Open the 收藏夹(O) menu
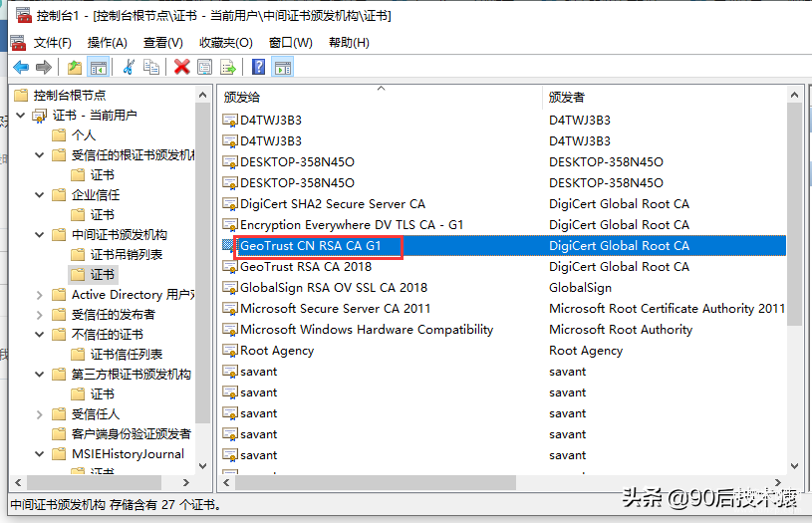The width and height of the screenshot is (812, 523). tap(226, 43)
